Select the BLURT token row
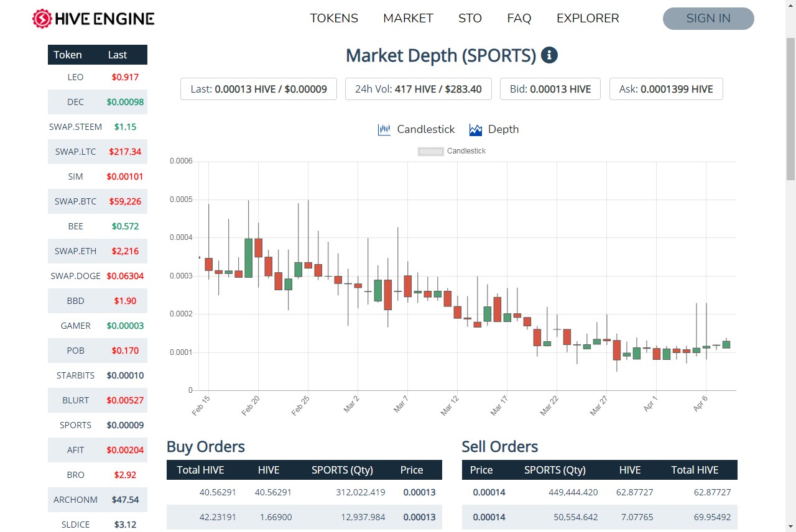 coord(98,400)
